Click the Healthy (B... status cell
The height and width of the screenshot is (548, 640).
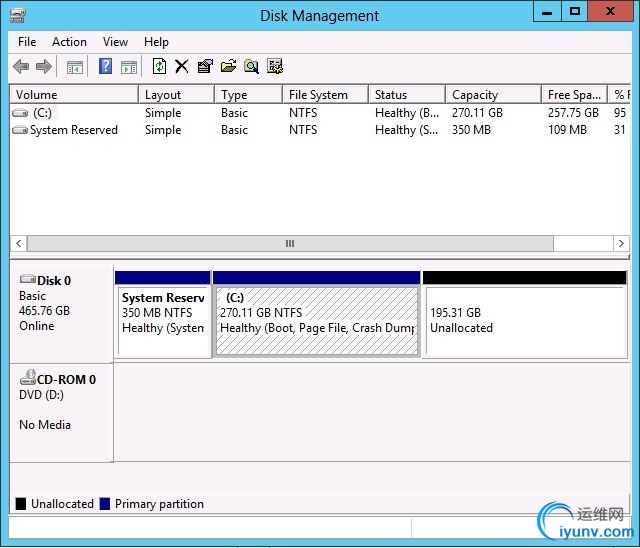click(407, 113)
